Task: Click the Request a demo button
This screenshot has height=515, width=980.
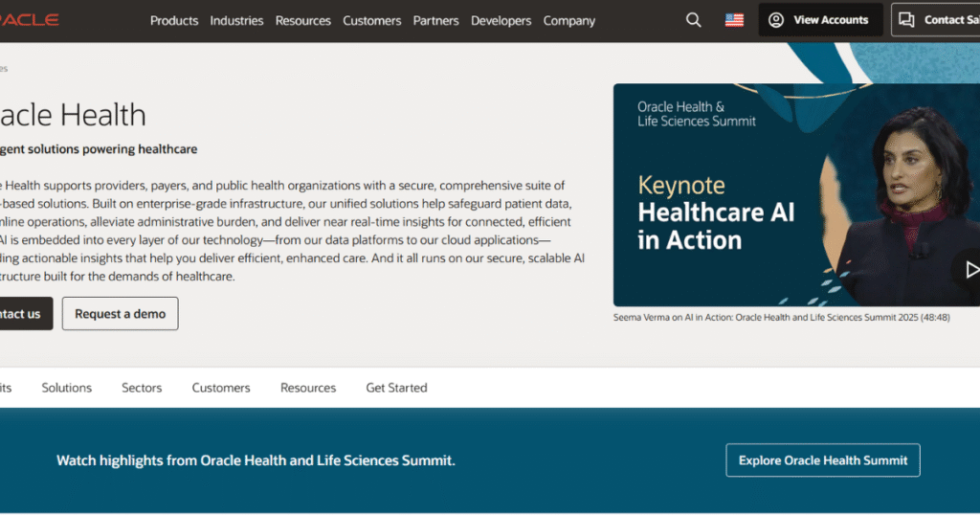Action: click(x=121, y=314)
